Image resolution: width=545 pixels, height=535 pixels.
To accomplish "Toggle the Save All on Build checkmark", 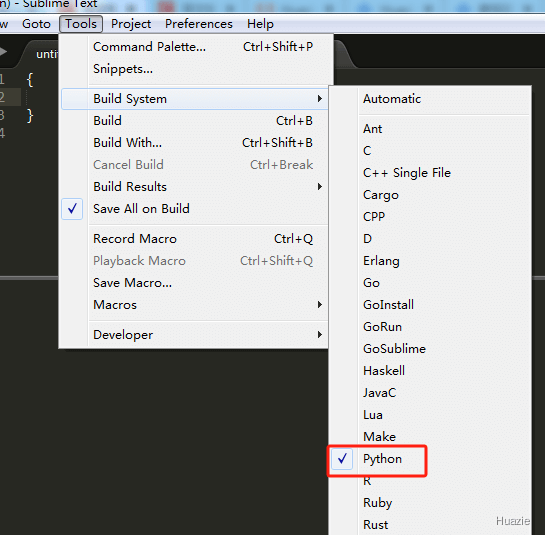I will click(x=72, y=209).
